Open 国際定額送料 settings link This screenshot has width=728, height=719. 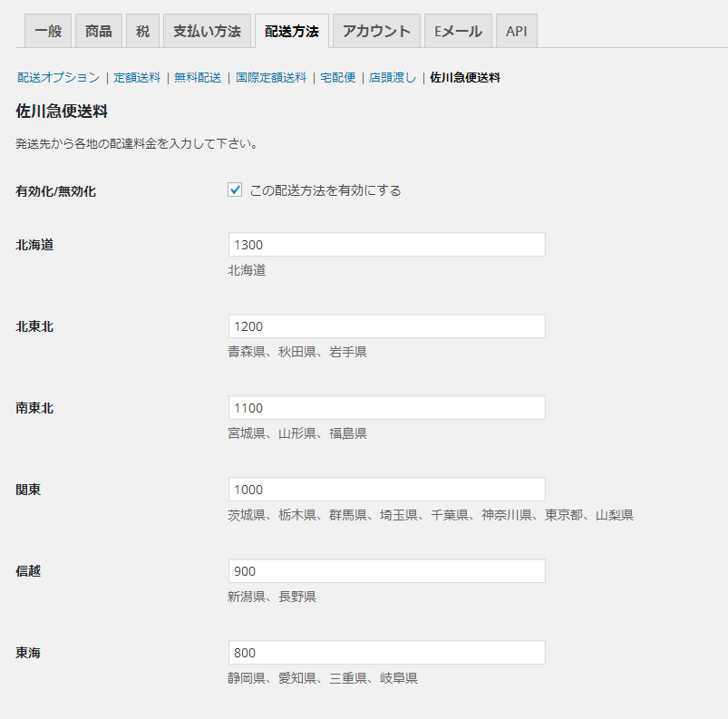point(271,78)
